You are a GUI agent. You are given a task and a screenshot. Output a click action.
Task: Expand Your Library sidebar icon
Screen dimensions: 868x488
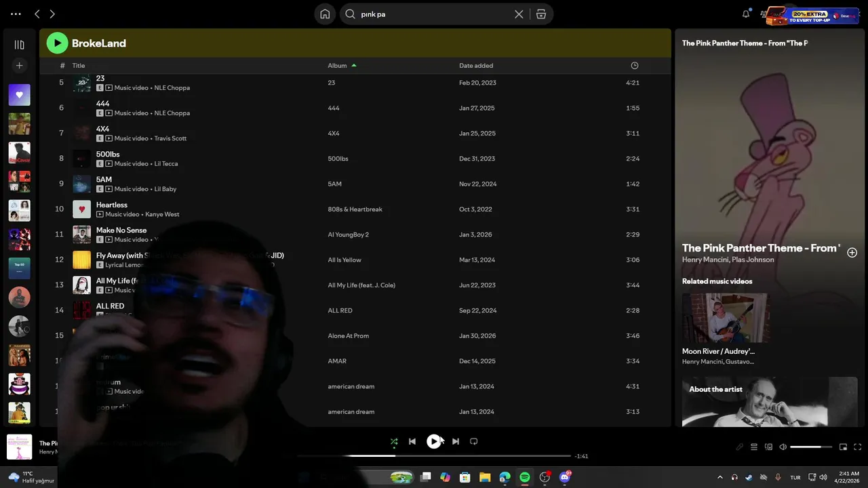[x=19, y=45]
